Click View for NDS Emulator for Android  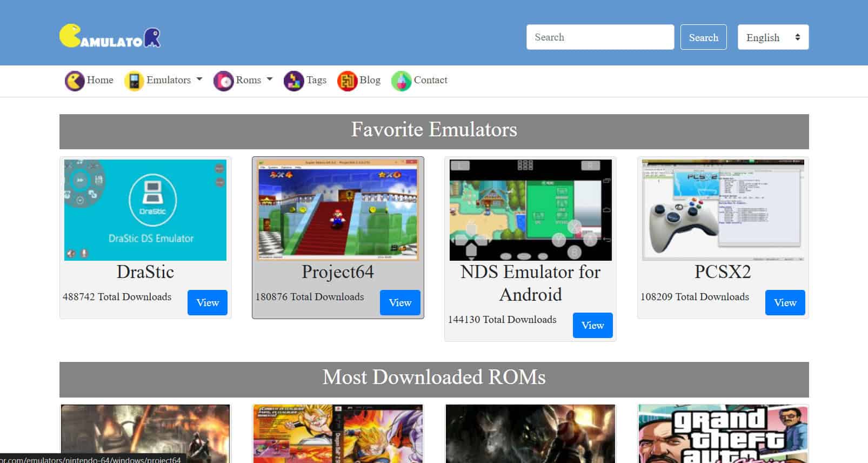(x=592, y=325)
